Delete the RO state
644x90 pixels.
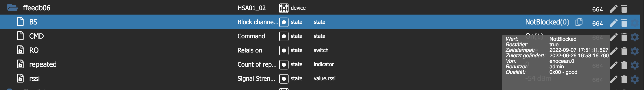624,51
